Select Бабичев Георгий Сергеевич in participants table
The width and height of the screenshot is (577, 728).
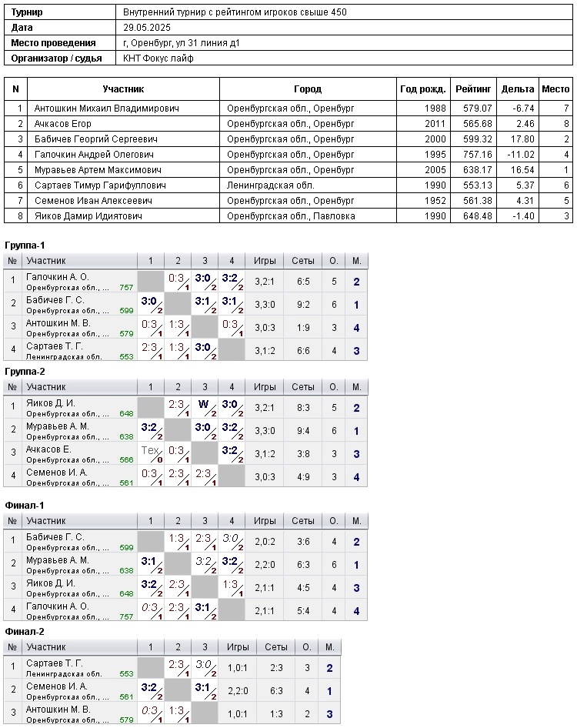(95, 139)
